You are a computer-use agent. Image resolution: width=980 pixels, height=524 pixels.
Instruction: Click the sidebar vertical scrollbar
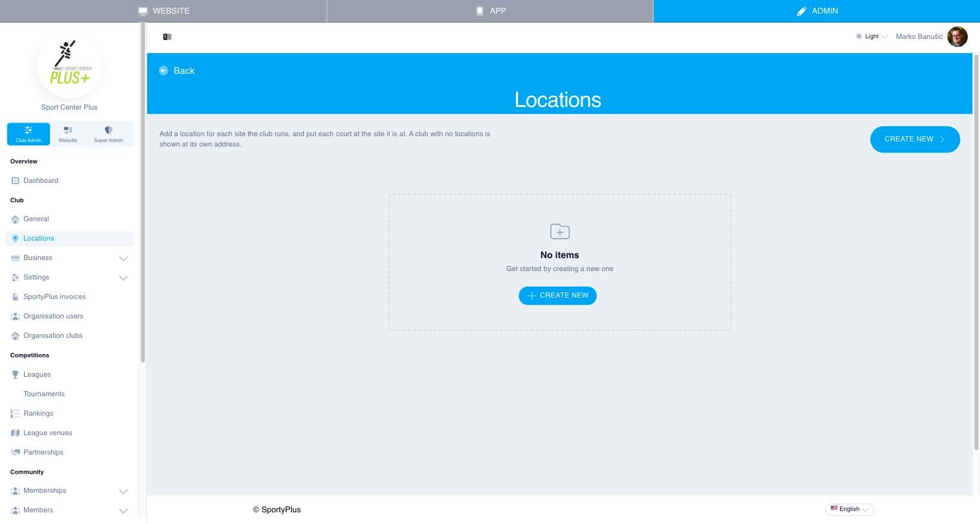[x=143, y=192]
